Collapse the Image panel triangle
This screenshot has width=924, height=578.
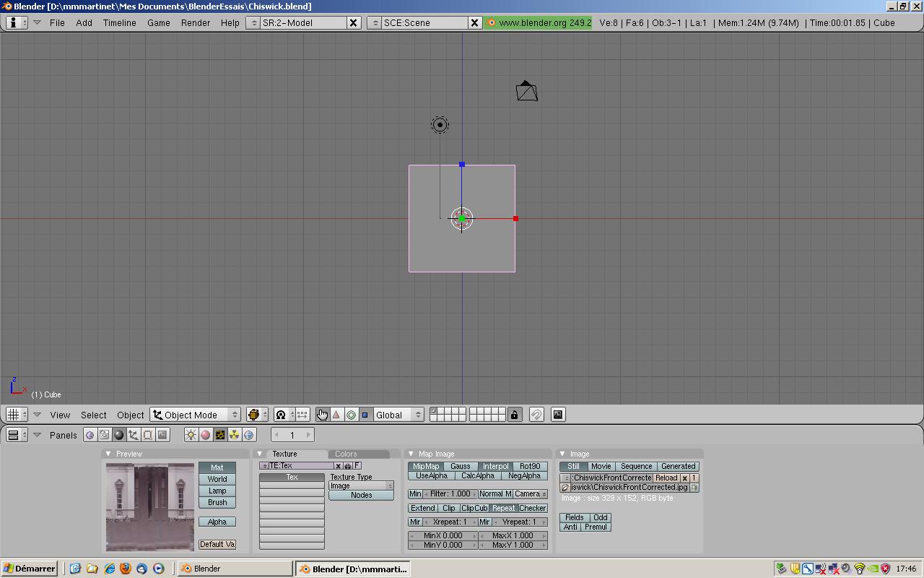point(562,454)
